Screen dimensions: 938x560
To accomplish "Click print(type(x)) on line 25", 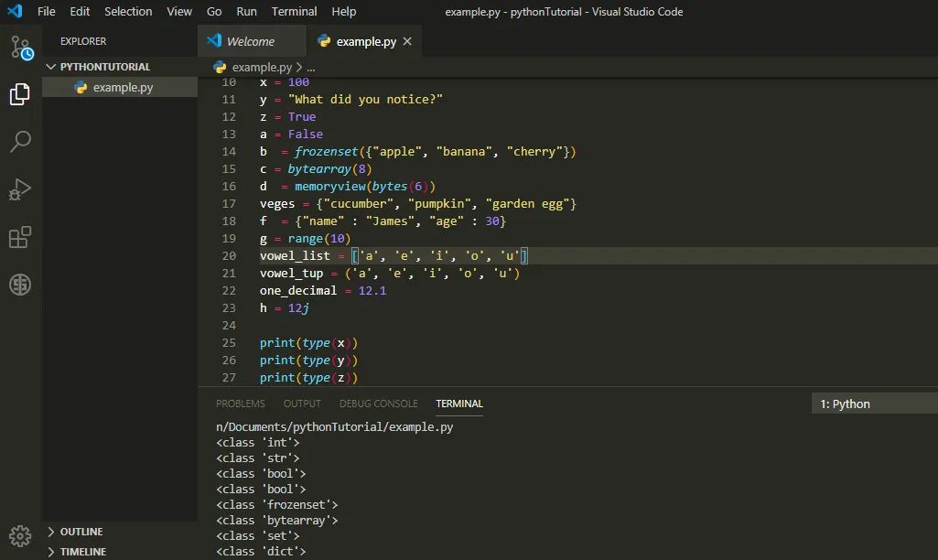I will (x=308, y=343).
